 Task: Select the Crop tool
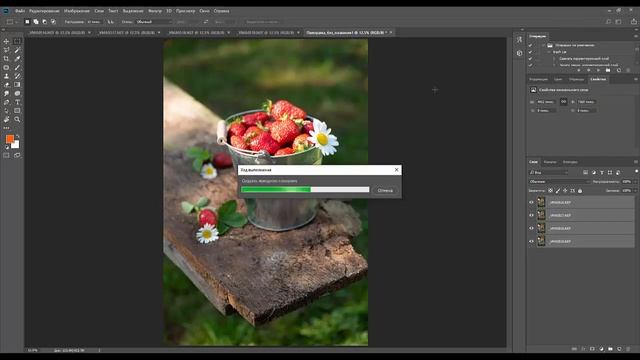(x=6, y=59)
